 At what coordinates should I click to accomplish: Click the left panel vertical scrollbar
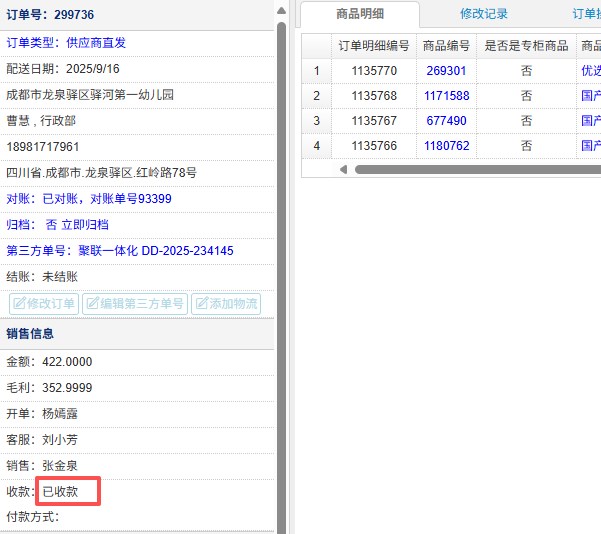point(282,200)
